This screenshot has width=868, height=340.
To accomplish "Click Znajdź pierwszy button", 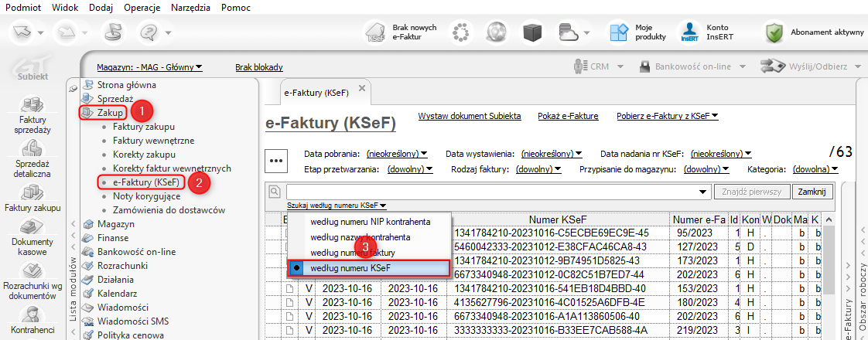I will point(752,192).
